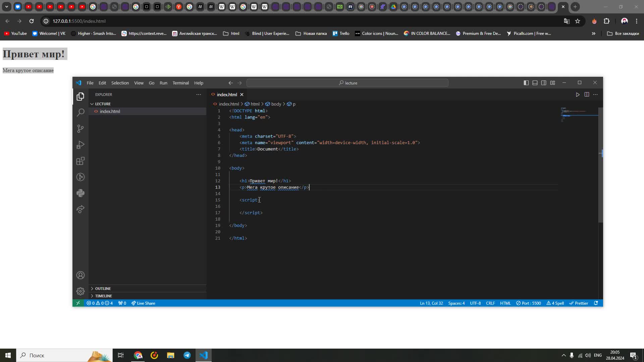Screen dimensions: 644x362
Task: Open the Search view in activity bar
Action: (80, 113)
